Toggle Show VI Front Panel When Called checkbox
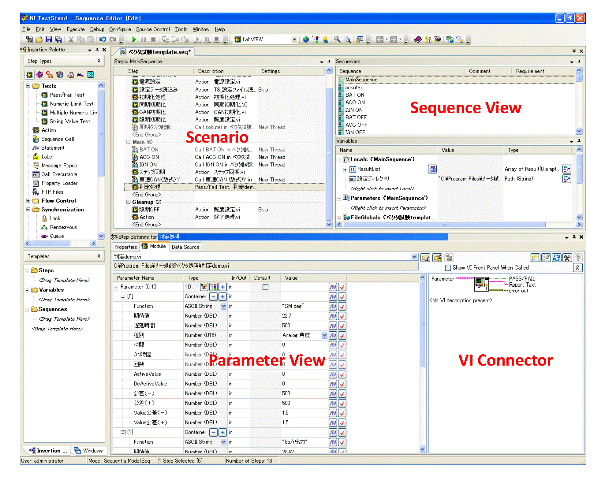The height and width of the screenshot is (480, 612). [448, 268]
